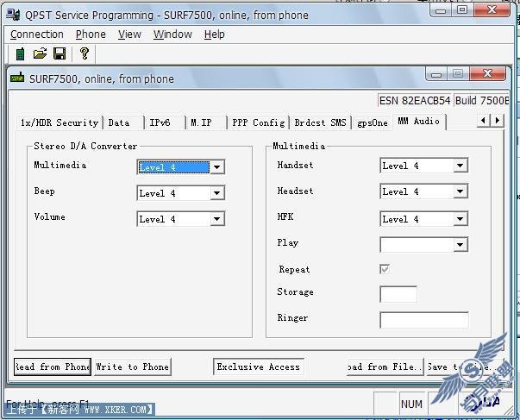Click Write to Phone button
The height and width of the screenshot is (420, 520).
133,367
